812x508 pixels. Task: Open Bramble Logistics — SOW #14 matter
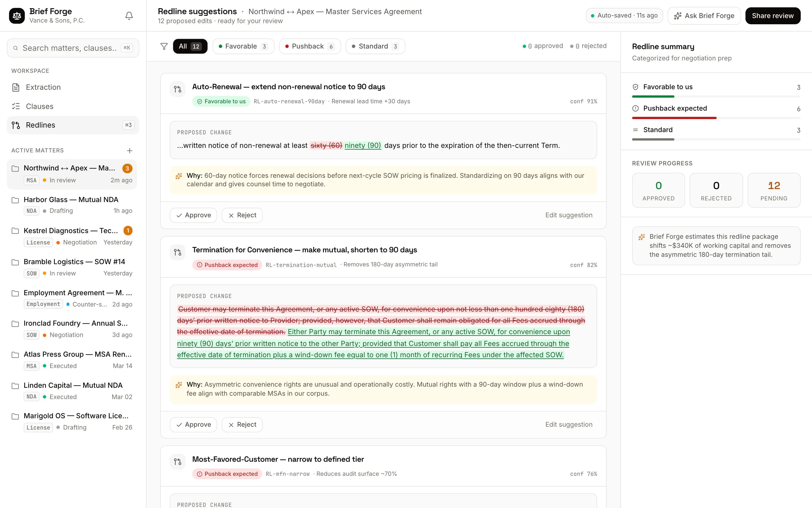[x=72, y=268]
